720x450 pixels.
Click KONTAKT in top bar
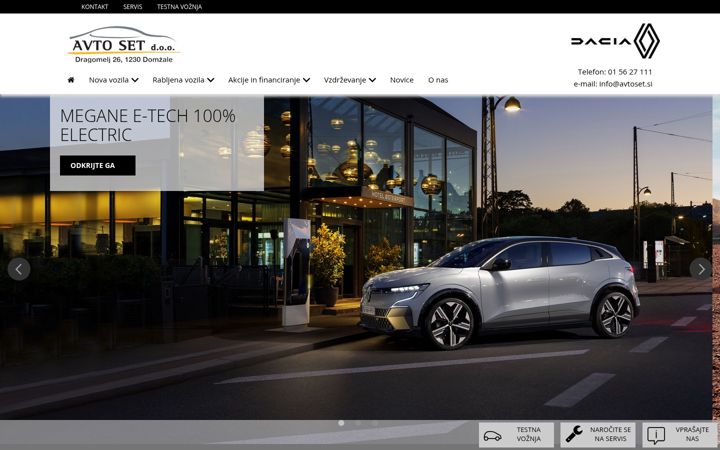pos(95,7)
